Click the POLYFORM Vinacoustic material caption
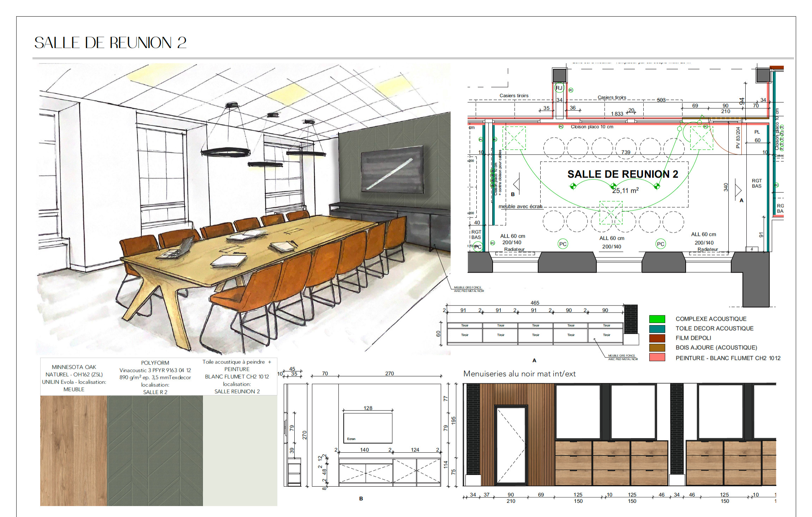Image resolution: width=812 pixels, height=517 pixels. [x=155, y=378]
